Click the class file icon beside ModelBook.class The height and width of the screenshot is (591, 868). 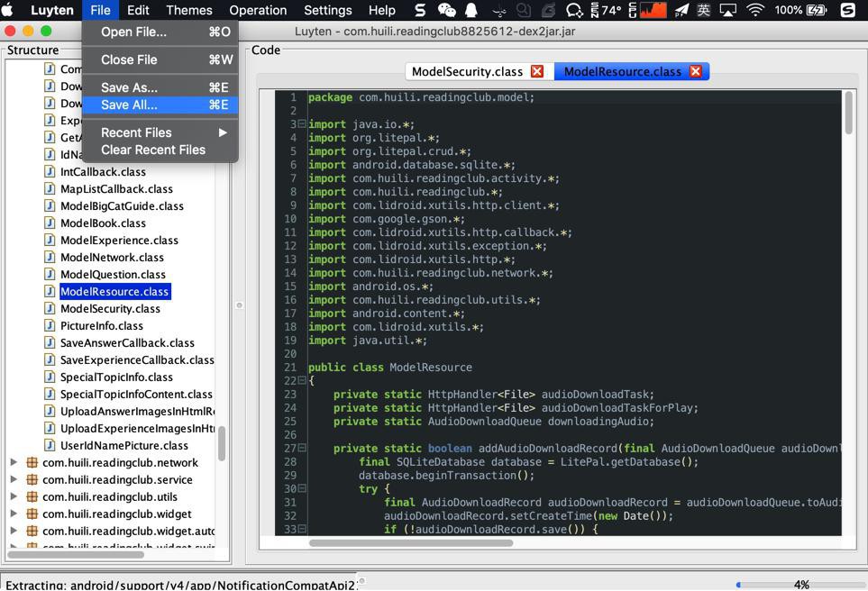(x=50, y=223)
